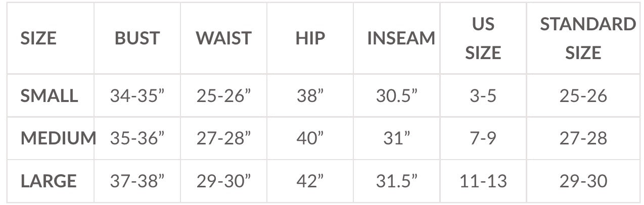Click the WAIST column header
The width and height of the screenshot is (644, 205).
tap(223, 38)
